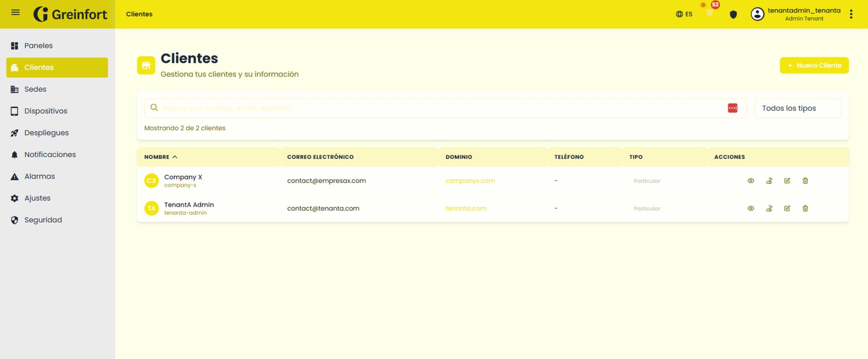The height and width of the screenshot is (359, 868).
Task: Go to Paneles in sidebar
Action: pyautogui.click(x=57, y=45)
